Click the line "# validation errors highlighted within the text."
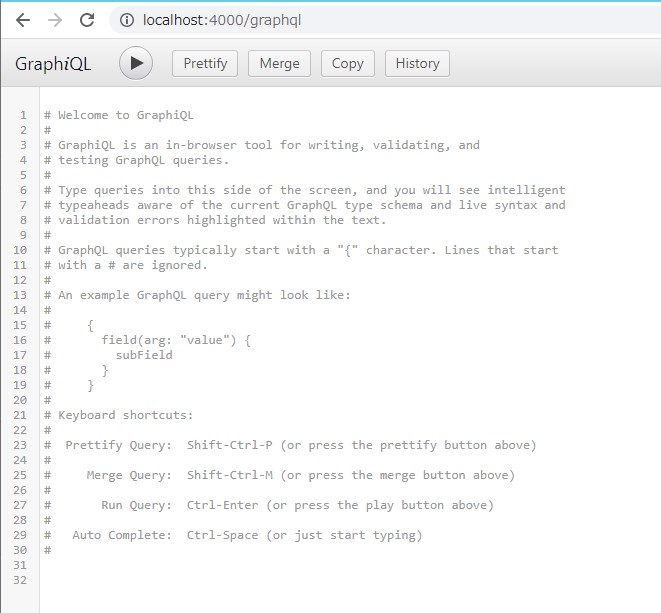This screenshot has height=613, width=661. pyautogui.click(x=215, y=220)
